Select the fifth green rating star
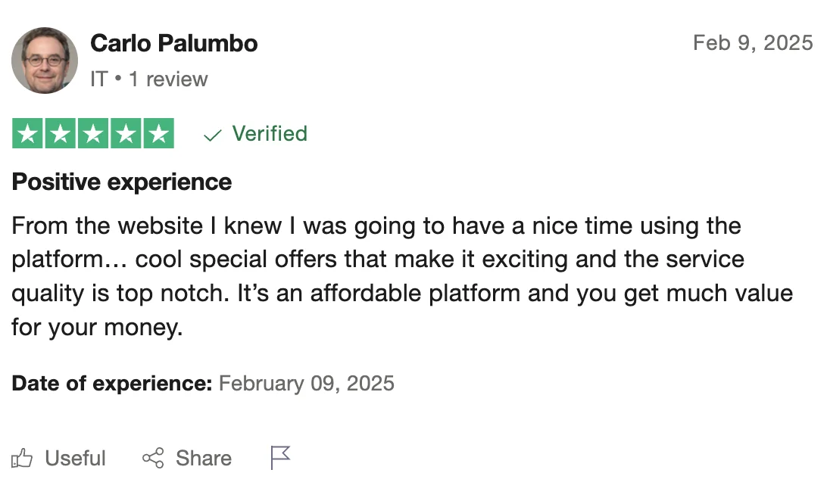827x504 pixels. tap(158, 133)
